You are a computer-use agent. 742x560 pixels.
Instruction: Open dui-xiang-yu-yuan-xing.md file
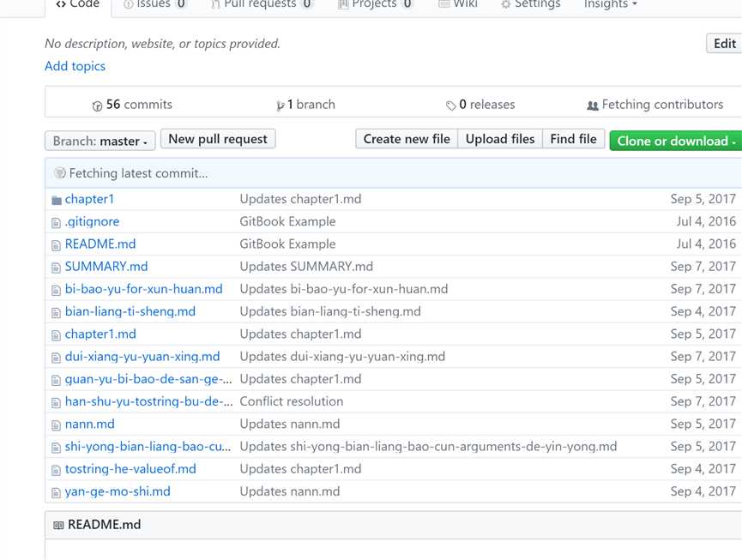point(142,357)
